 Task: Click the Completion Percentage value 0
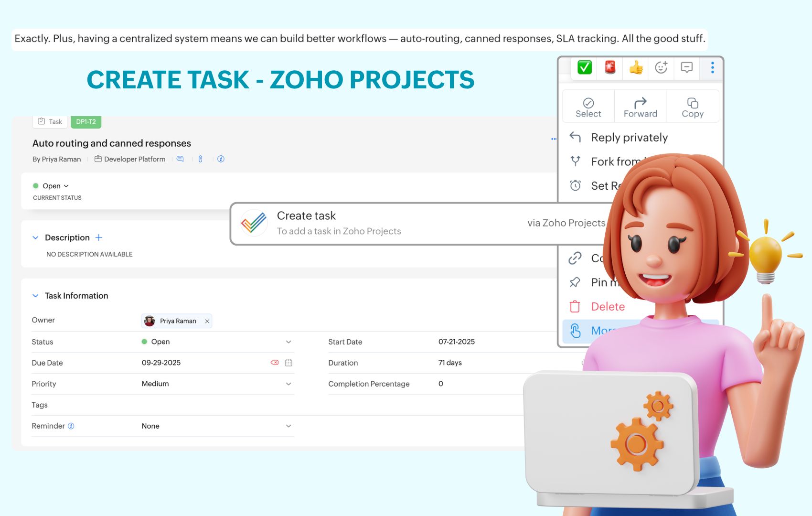441,384
